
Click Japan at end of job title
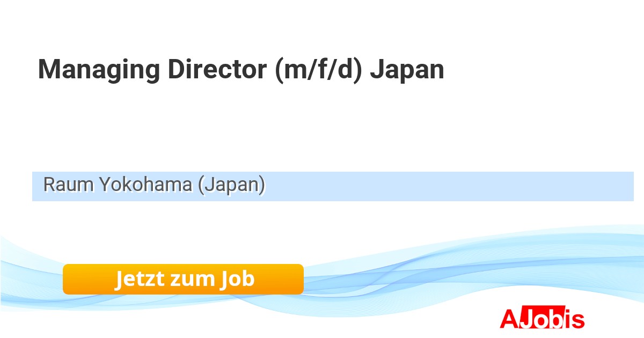407,70
